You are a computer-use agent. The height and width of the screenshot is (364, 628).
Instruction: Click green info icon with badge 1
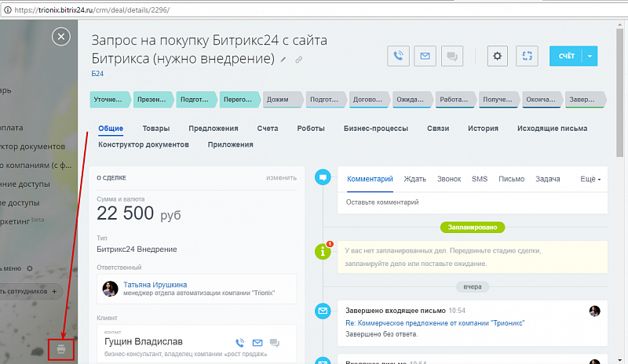click(x=323, y=251)
